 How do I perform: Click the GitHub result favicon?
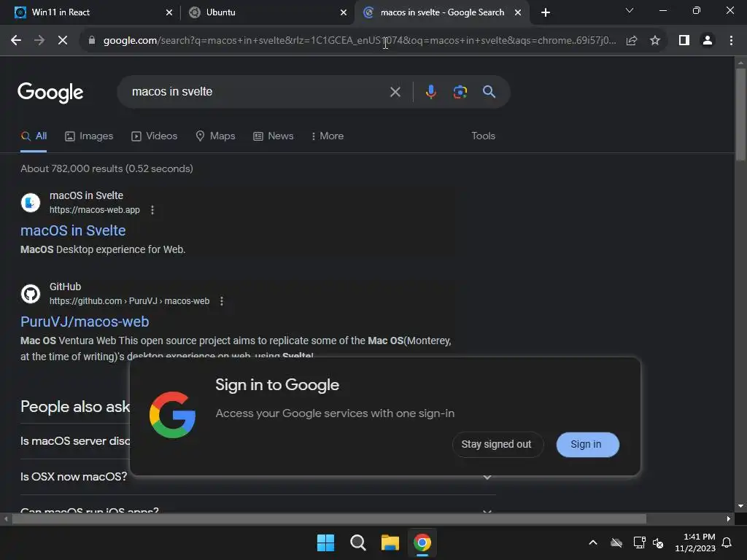pyautogui.click(x=31, y=294)
